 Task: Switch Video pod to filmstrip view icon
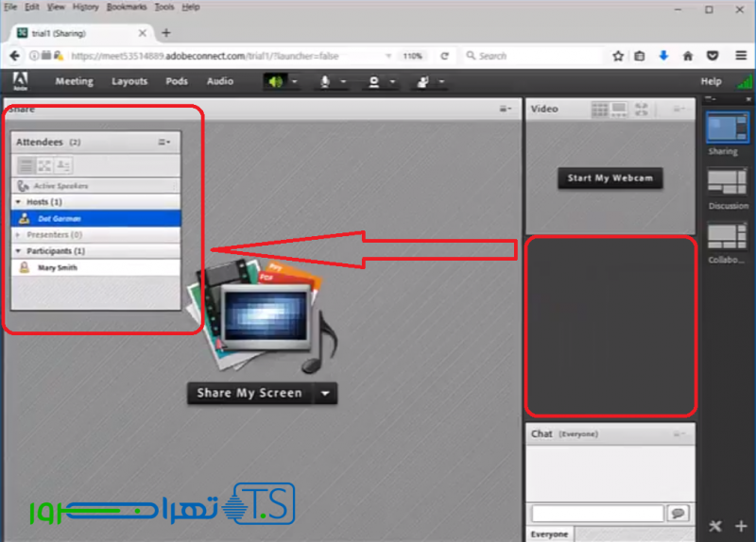(620, 110)
